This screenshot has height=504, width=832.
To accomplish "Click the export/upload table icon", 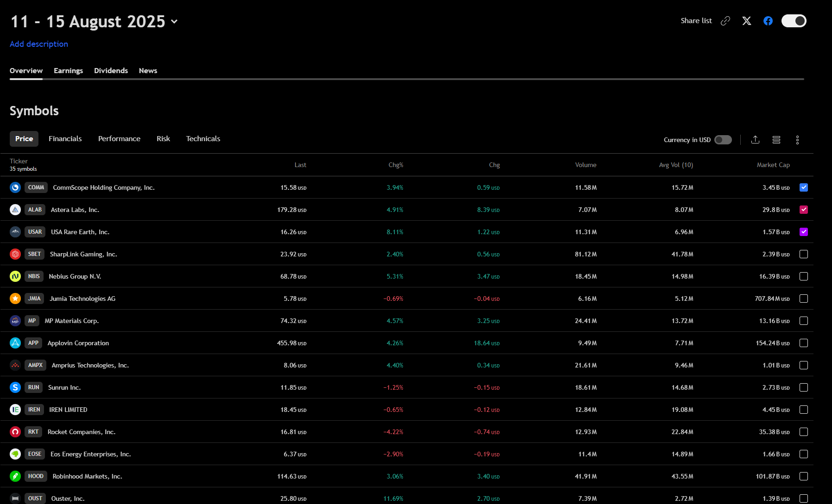I will pyautogui.click(x=756, y=140).
